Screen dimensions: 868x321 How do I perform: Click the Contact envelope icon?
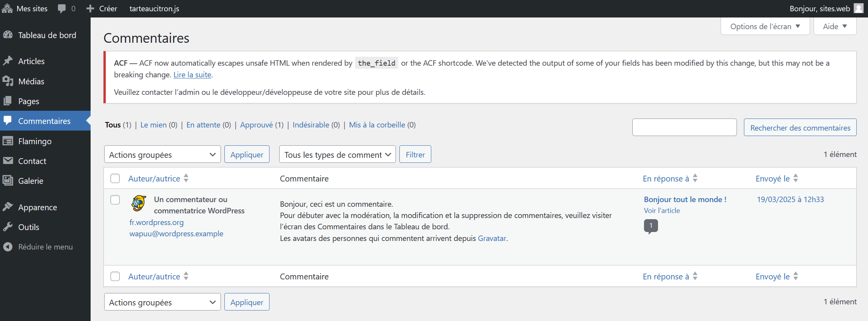click(x=8, y=161)
